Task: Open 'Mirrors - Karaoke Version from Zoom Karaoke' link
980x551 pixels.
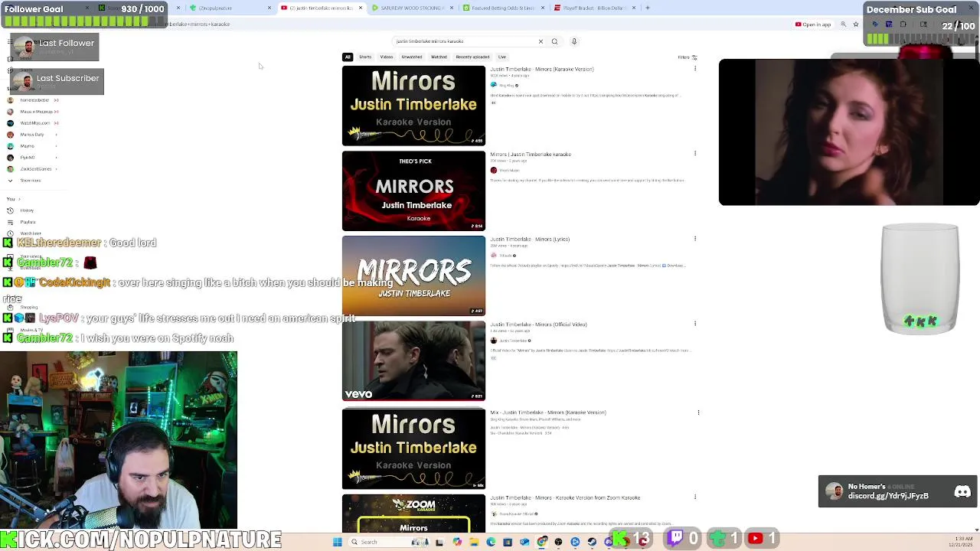Action: coord(565,497)
